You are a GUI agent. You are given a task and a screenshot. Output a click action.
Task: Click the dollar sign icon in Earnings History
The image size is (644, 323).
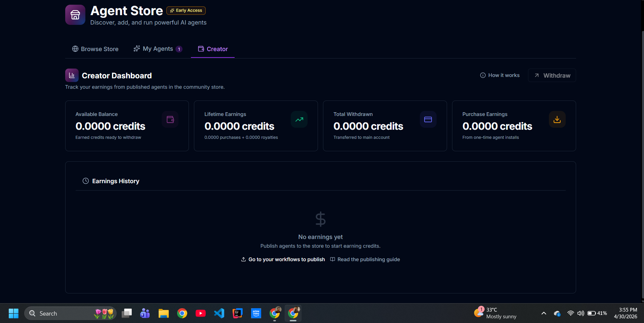pyautogui.click(x=320, y=219)
